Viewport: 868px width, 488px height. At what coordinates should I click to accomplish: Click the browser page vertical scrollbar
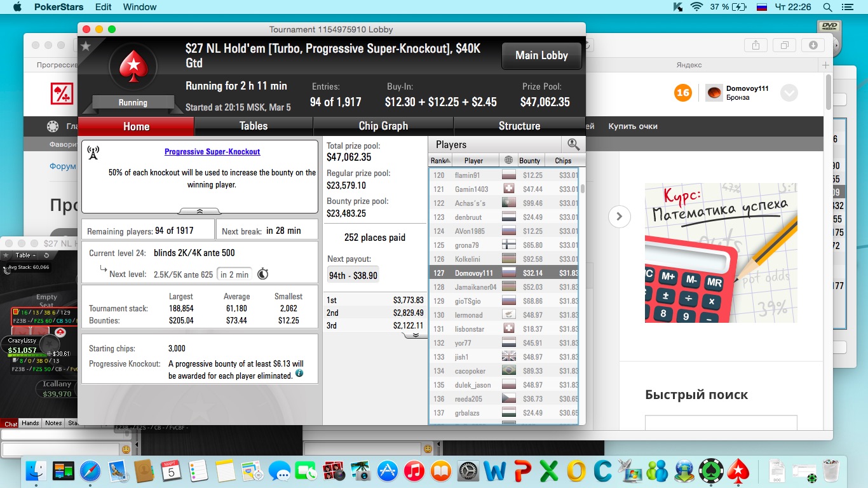[829, 92]
